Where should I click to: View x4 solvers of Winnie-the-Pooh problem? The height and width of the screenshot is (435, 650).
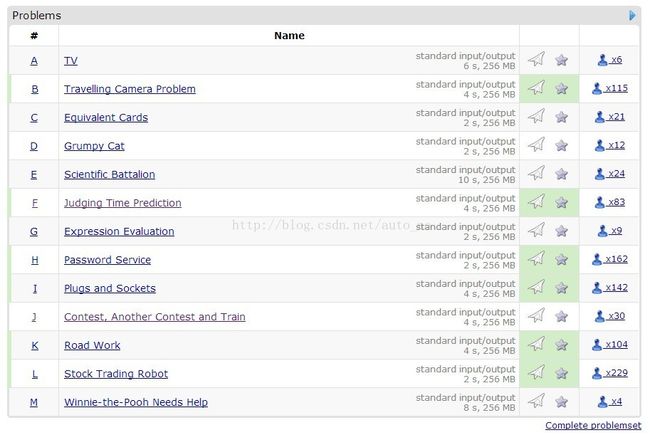pyautogui.click(x=610, y=402)
